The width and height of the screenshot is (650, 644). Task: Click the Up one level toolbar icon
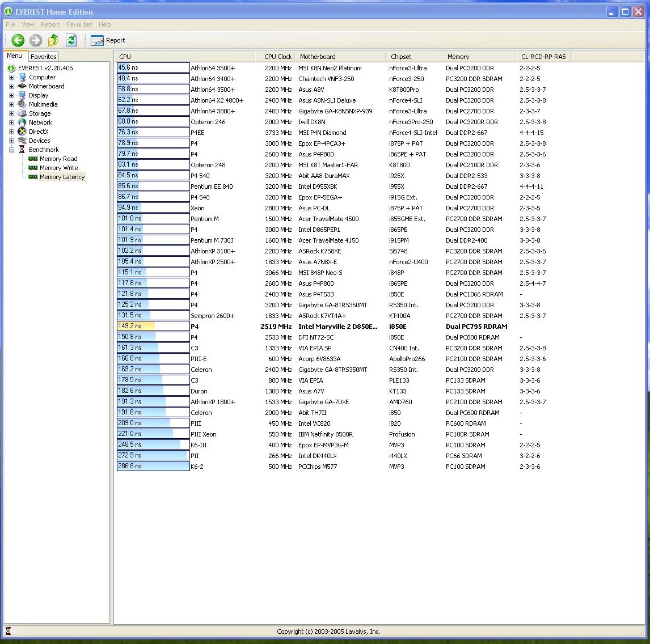(53, 40)
